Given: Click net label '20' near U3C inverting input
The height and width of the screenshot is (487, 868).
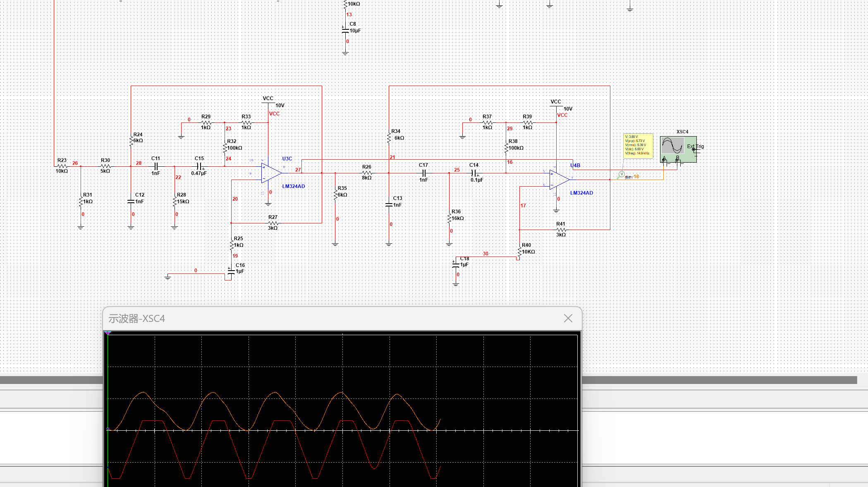Looking at the screenshot, I should coord(235,199).
